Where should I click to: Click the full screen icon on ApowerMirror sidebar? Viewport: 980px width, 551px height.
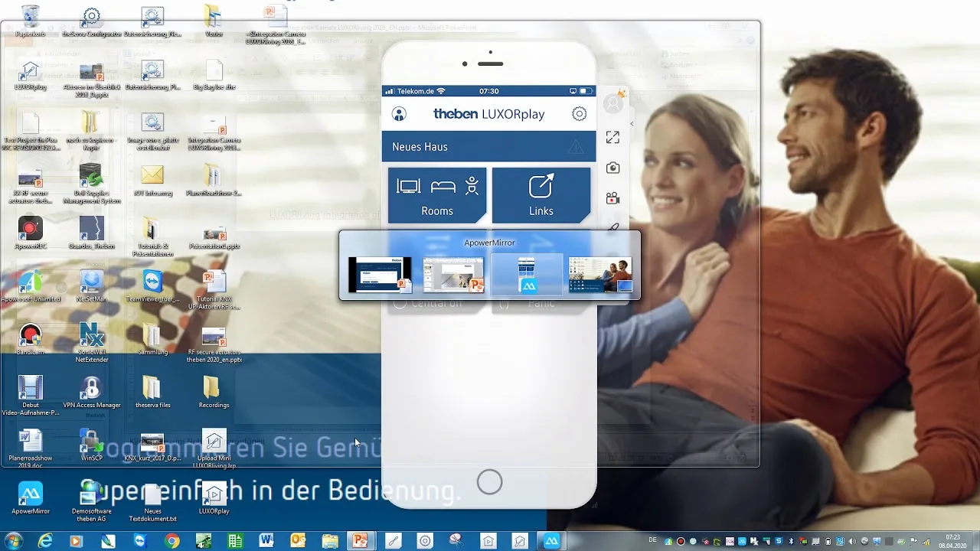coord(612,137)
